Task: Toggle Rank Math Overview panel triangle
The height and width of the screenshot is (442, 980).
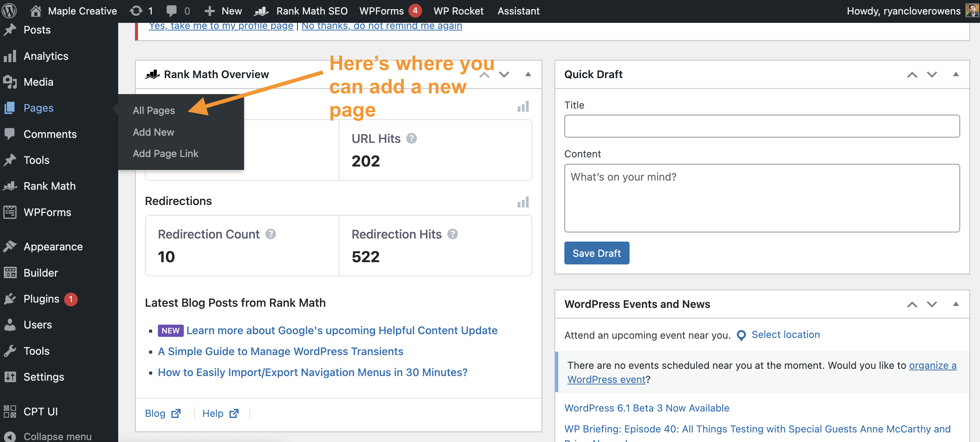Action: [x=528, y=74]
